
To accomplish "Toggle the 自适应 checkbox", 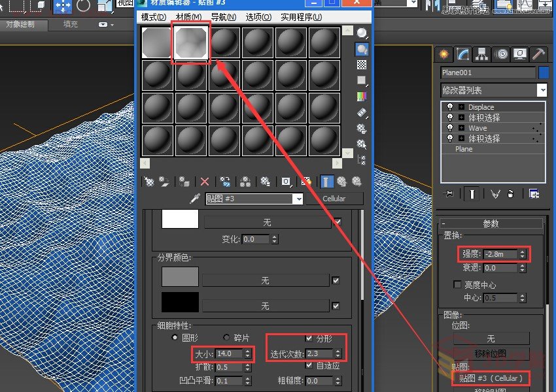I will point(309,365).
